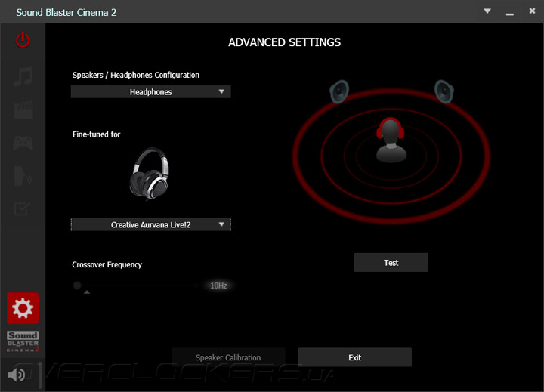Toggle the red power button
Viewport: 544px width, 392px height.
[x=23, y=40]
